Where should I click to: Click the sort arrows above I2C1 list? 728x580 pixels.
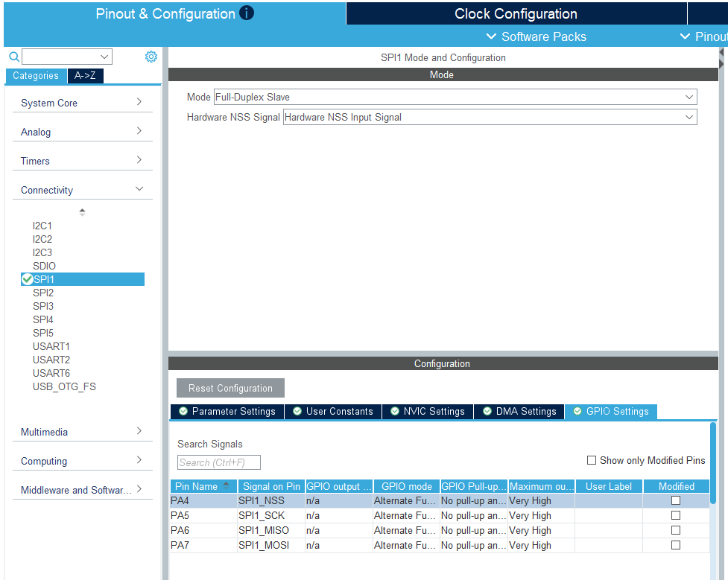82,212
